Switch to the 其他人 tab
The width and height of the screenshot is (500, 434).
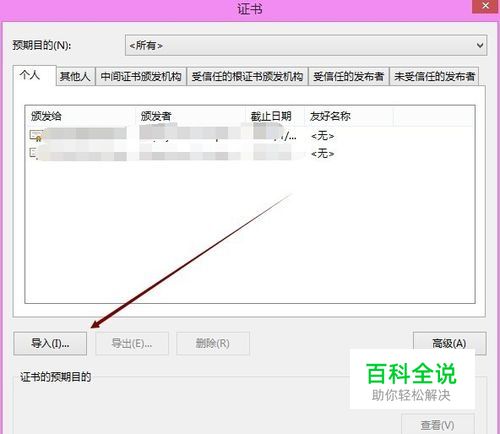point(75,76)
